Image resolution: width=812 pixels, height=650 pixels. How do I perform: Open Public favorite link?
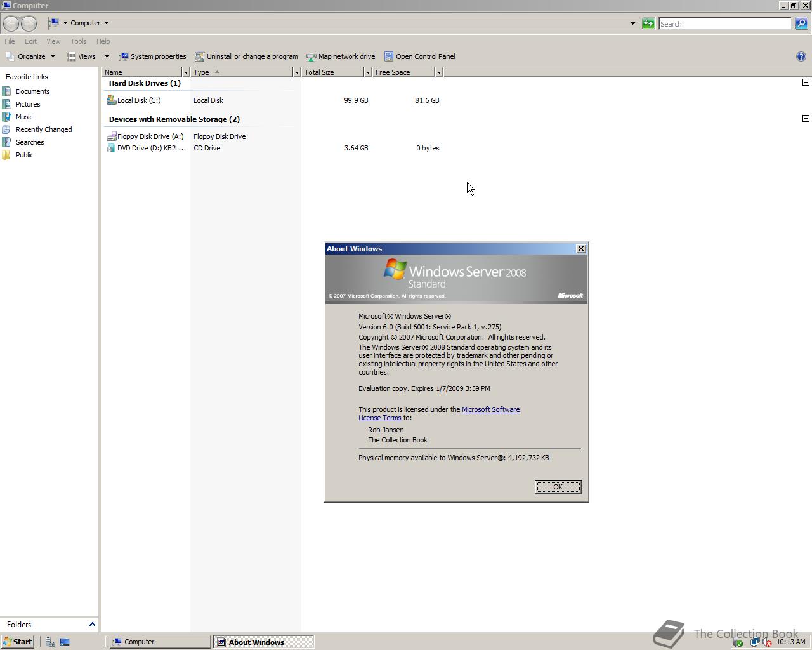pyautogui.click(x=25, y=155)
